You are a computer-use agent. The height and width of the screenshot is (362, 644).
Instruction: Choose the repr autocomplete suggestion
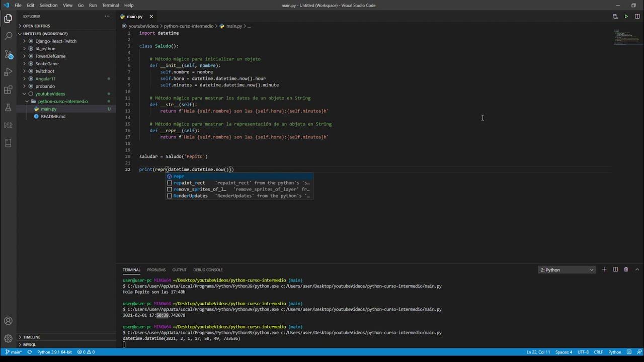click(x=239, y=176)
